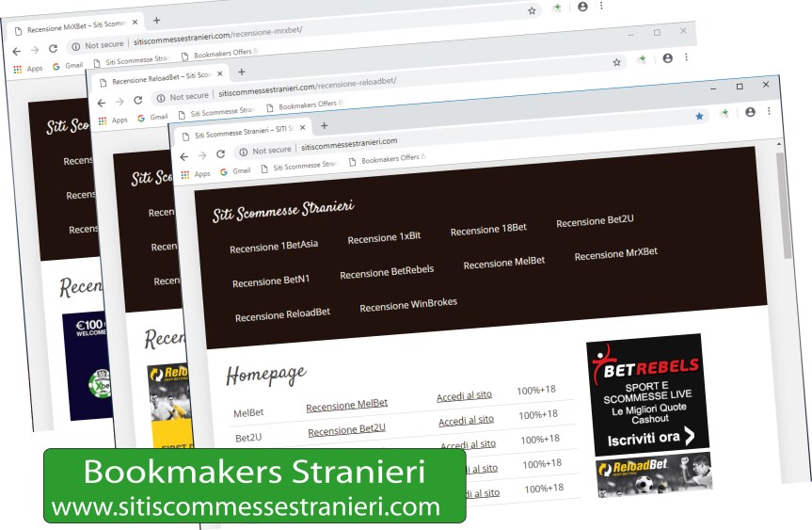Click the sitiscommessestranieri.com address bar in front window
The width and height of the screenshot is (812, 530).
coord(423,144)
